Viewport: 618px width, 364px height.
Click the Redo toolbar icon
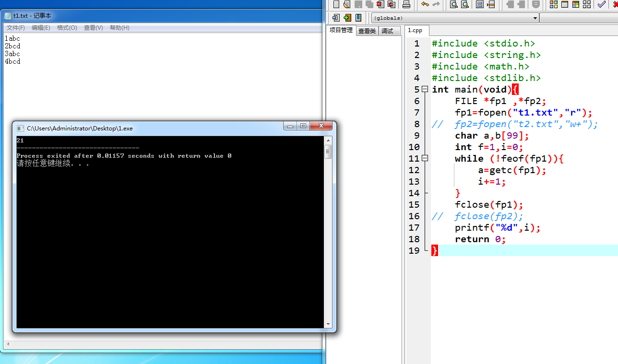click(x=436, y=4)
